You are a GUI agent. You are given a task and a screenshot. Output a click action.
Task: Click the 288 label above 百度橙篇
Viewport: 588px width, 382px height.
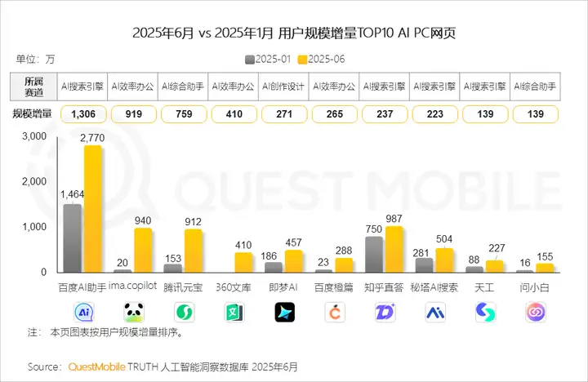[344, 251]
